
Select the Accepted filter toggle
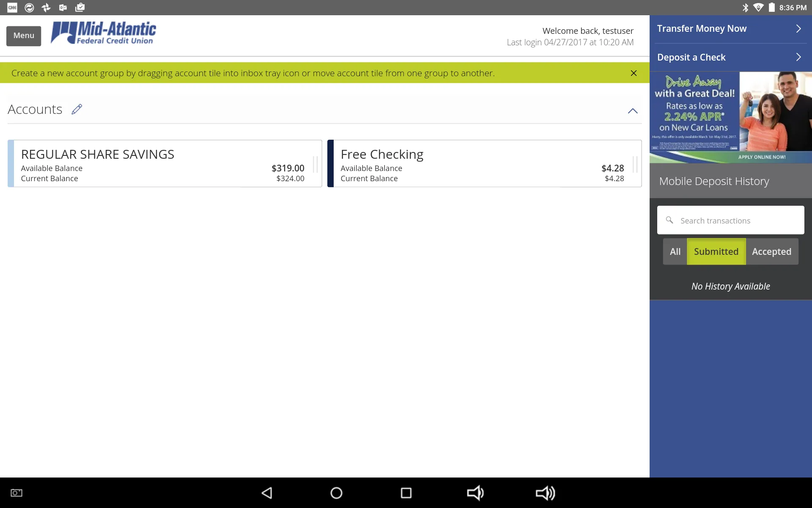point(772,251)
